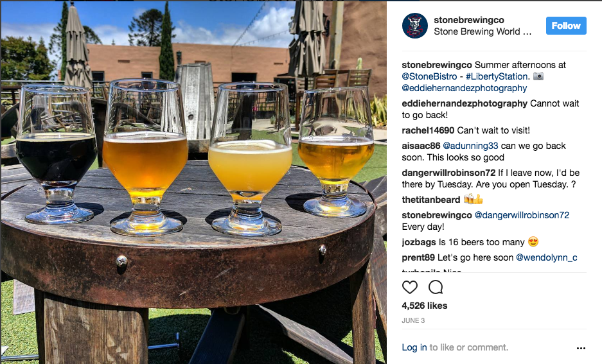Open the three-dot more options menu
This screenshot has width=602, height=364.
click(581, 348)
